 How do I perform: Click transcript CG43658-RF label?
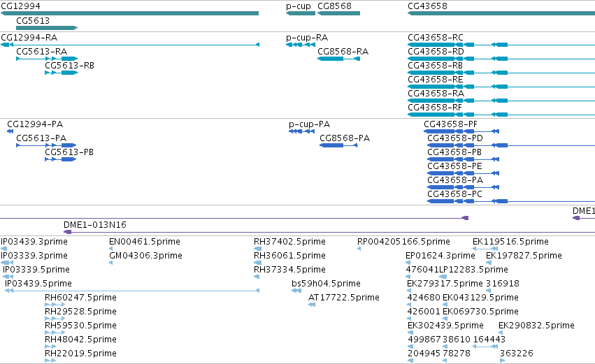435,108
